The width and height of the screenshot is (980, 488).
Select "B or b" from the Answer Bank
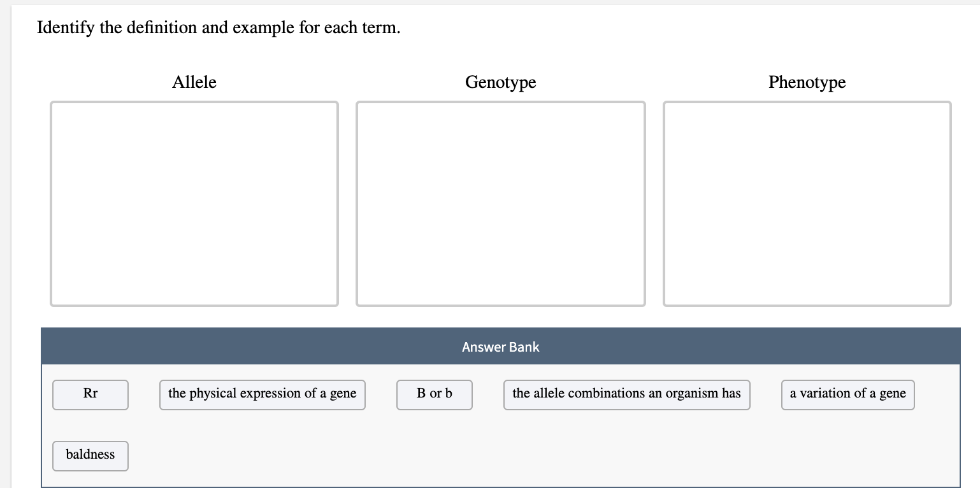click(x=434, y=394)
